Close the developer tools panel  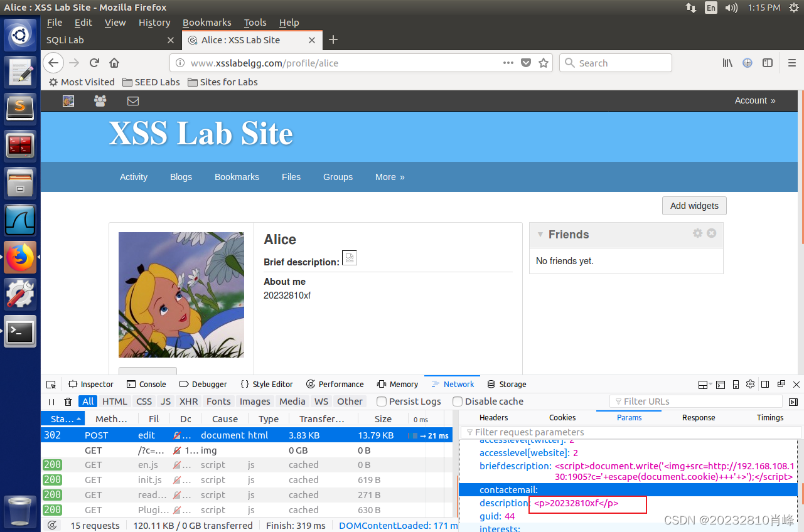pyautogui.click(x=796, y=385)
